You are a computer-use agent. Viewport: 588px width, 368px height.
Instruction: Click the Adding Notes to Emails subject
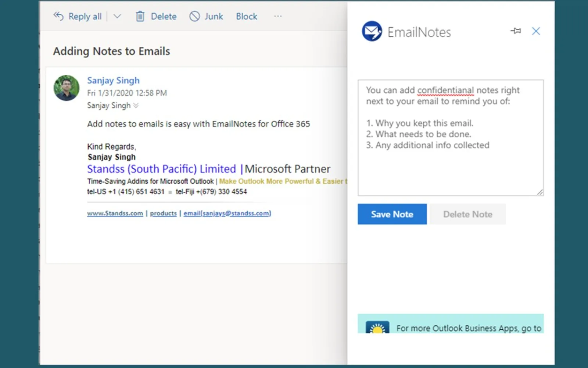tap(111, 51)
